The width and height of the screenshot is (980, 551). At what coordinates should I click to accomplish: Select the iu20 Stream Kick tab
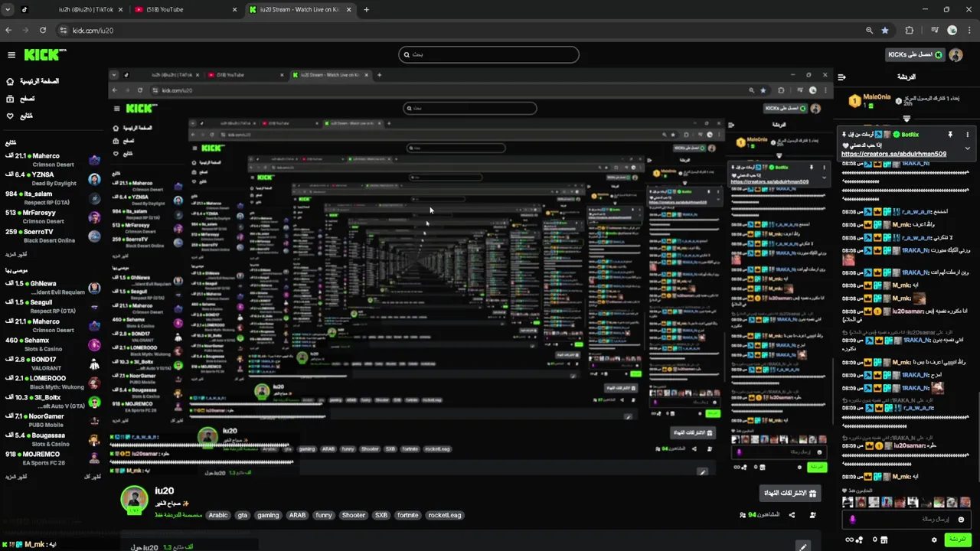302,10
